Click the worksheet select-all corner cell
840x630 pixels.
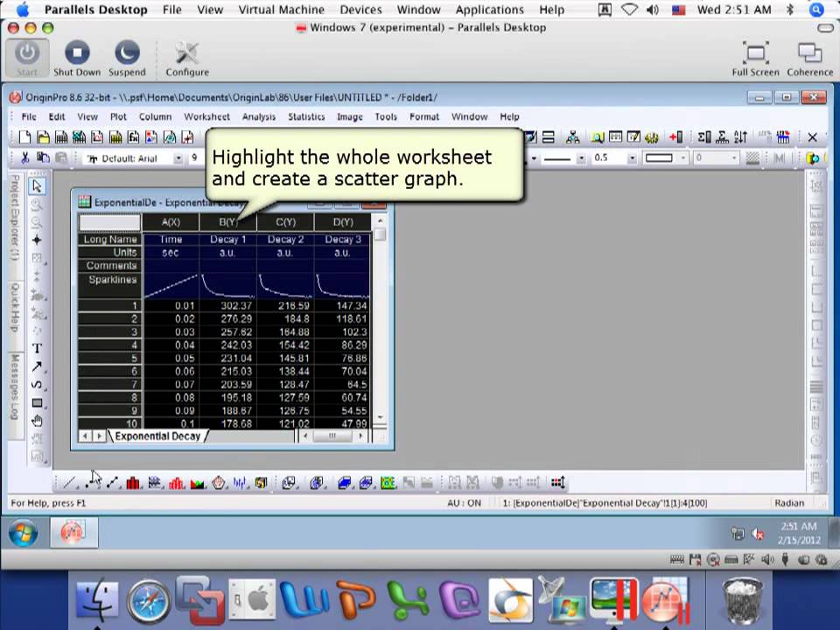(110, 222)
